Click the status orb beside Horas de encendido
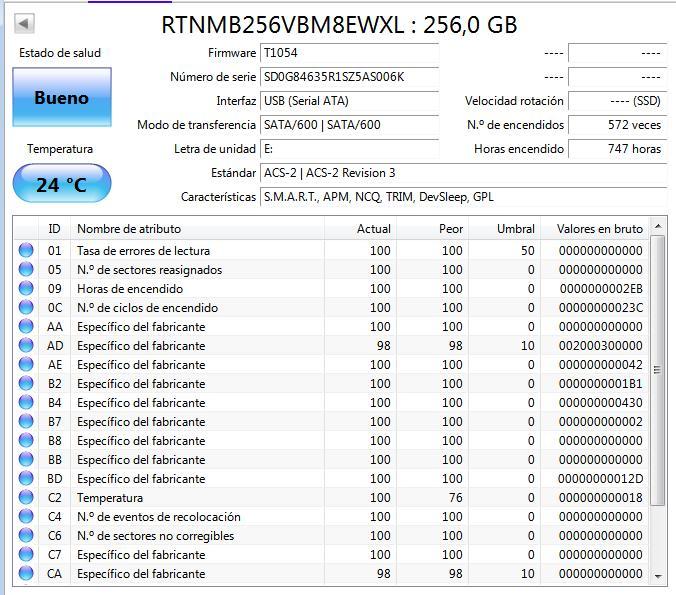The width and height of the screenshot is (676, 595). click(26, 288)
